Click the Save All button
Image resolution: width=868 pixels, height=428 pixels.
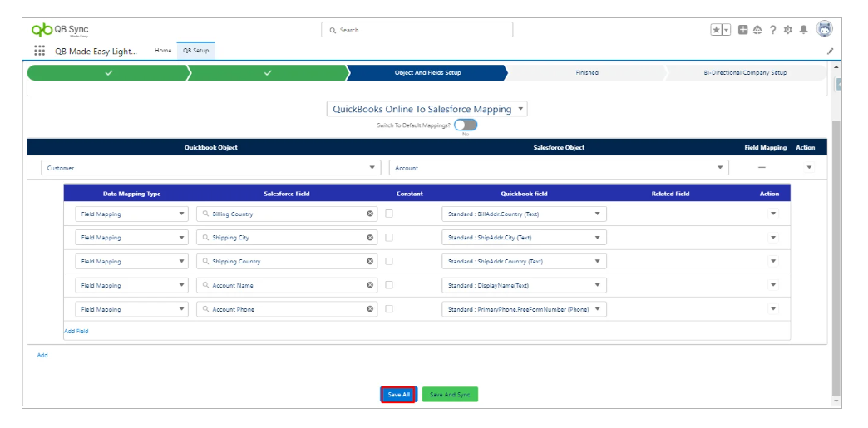pos(399,395)
